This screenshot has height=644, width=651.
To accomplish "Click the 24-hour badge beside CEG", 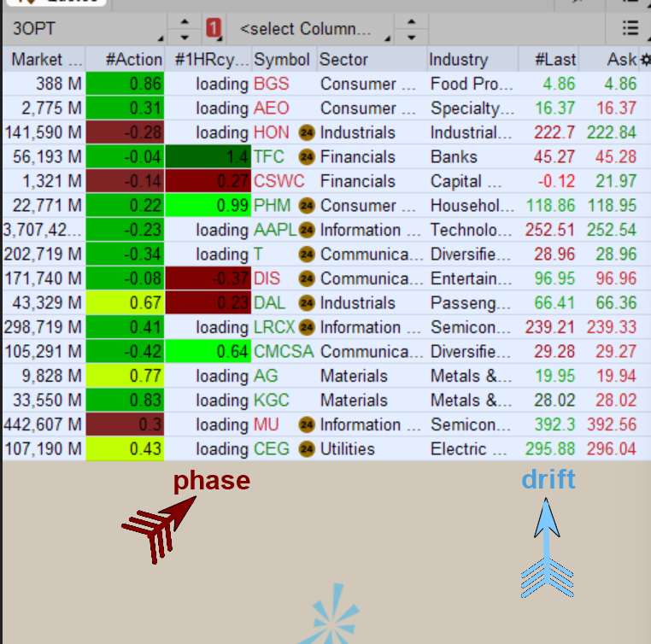I will 307,449.
